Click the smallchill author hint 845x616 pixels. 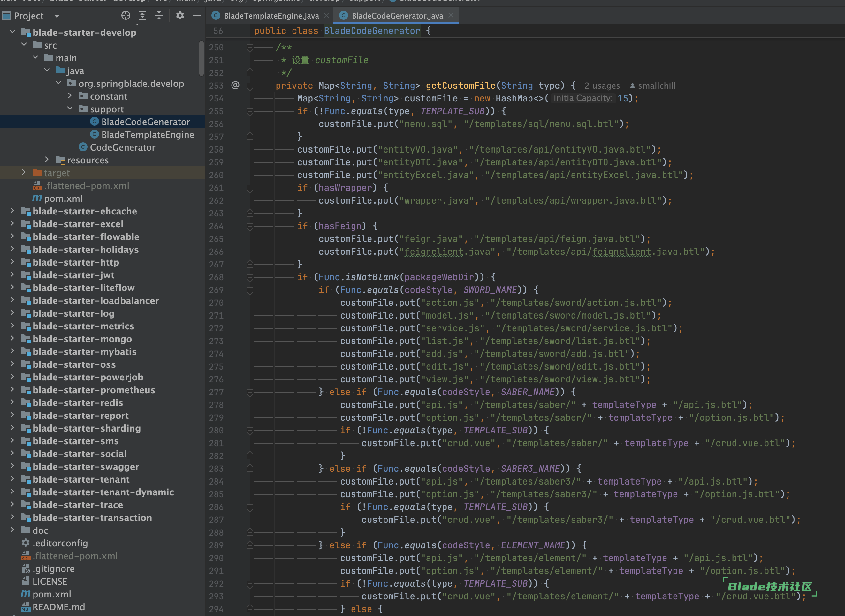point(653,86)
